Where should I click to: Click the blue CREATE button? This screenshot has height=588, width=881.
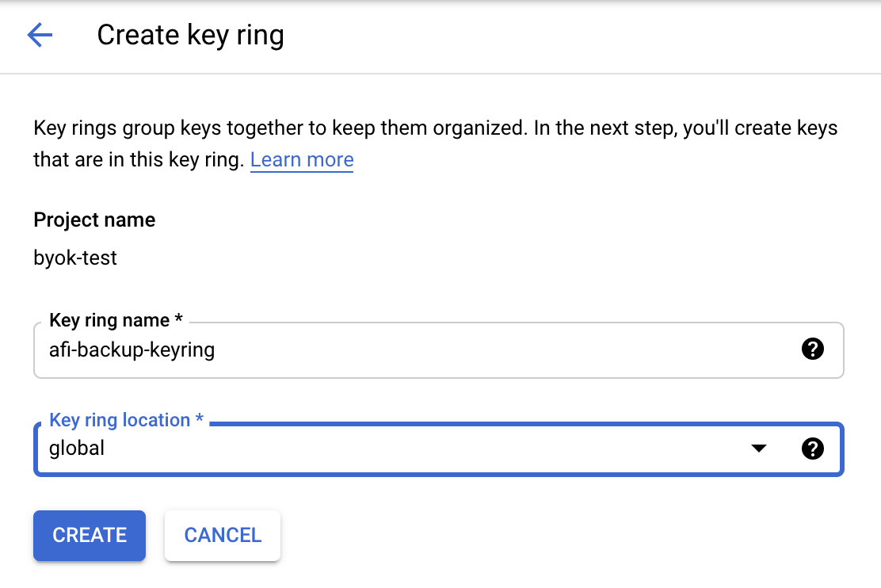[90, 535]
